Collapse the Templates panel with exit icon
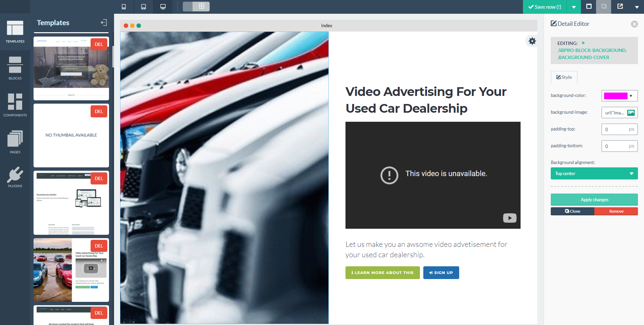 [x=104, y=22]
